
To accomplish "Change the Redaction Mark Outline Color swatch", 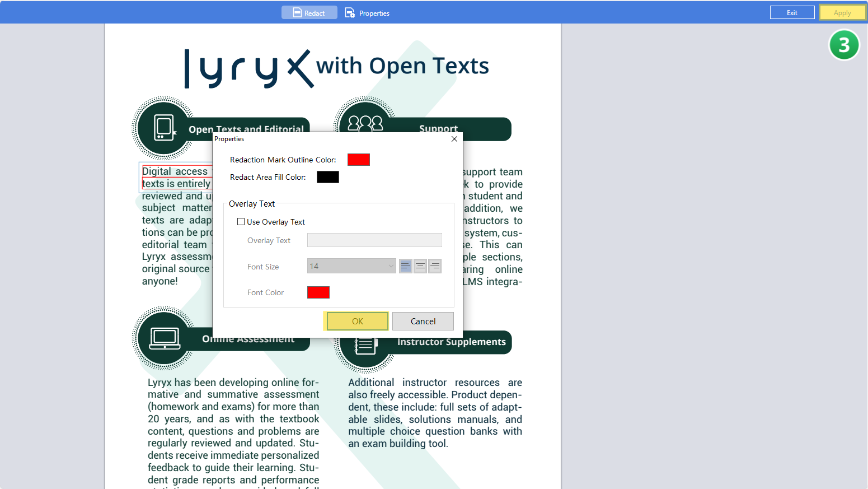I will click(358, 160).
